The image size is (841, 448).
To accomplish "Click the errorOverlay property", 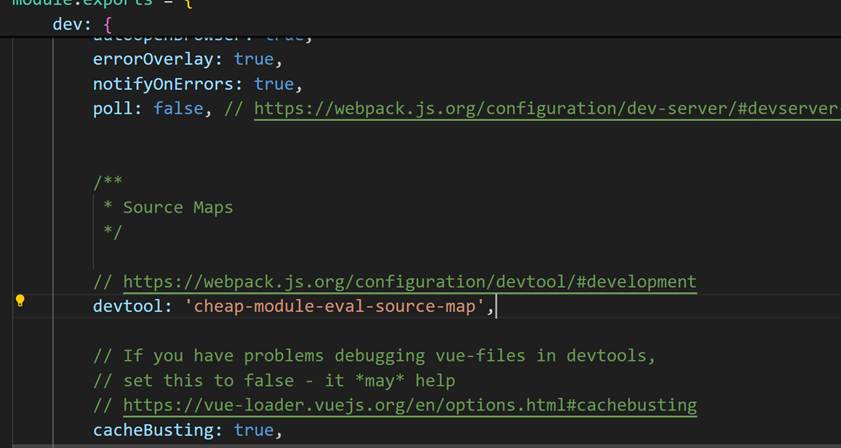I will (x=153, y=59).
